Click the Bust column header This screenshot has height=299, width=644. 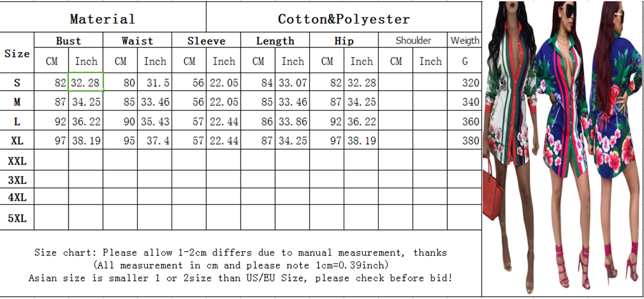pyautogui.click(x=68, y=40)
